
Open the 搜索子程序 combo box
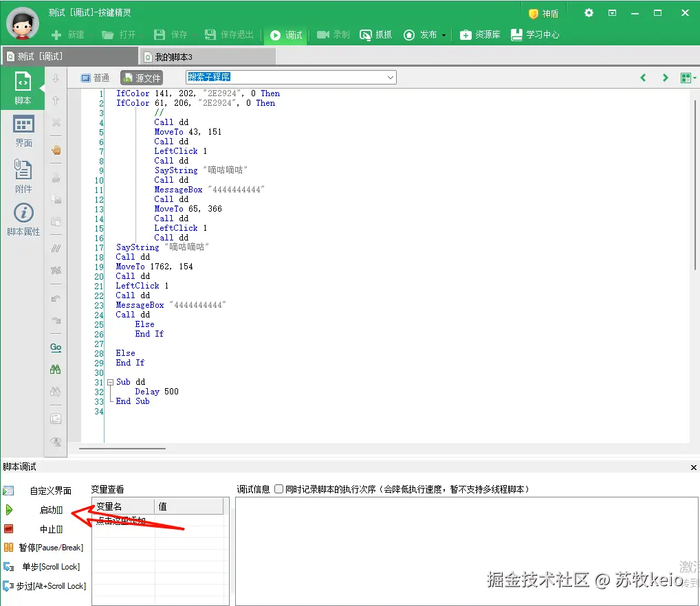point(291,77)
